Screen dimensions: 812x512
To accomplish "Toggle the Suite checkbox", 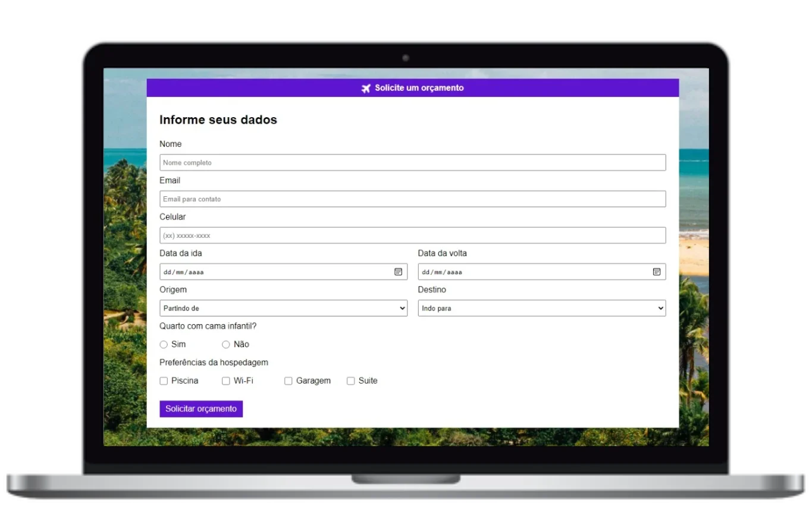I will [x=350, y=381].
